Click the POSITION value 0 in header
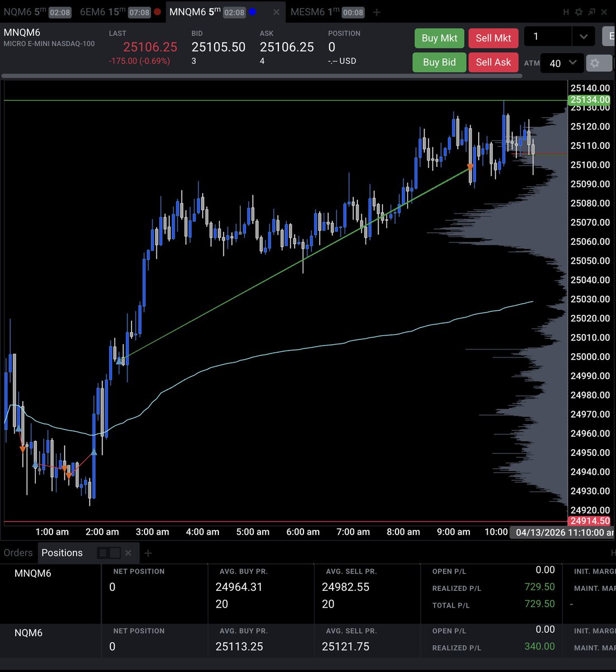Screen dimensions: 616x672 pyautogui.click(x=332, y=47)
